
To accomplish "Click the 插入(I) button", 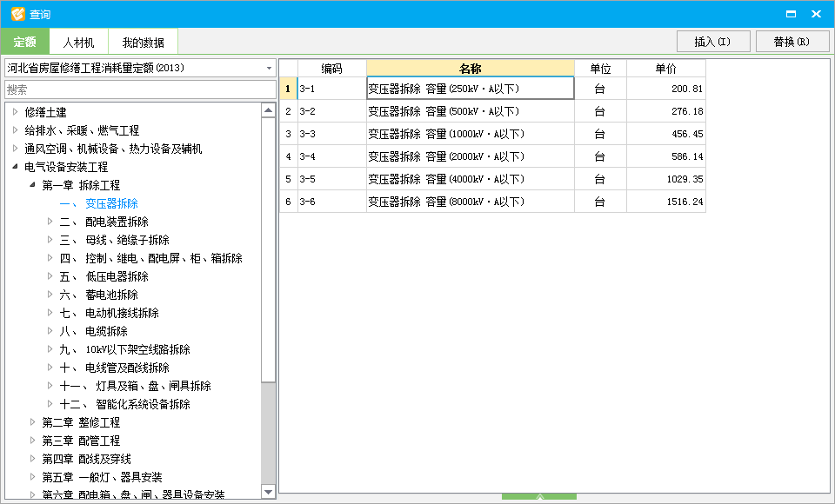I will coord(713,42).
